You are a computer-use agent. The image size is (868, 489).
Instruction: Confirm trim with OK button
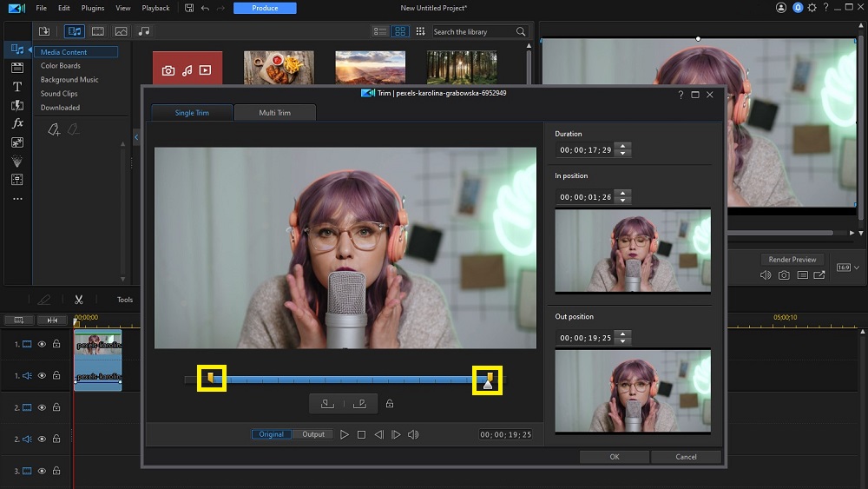pos(615,457)
